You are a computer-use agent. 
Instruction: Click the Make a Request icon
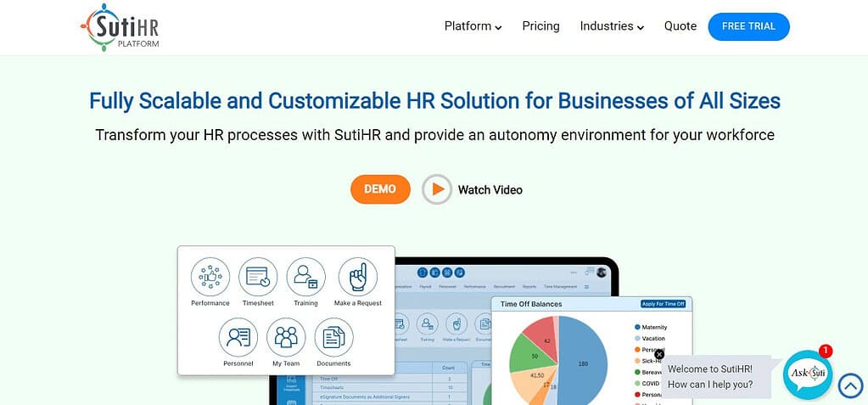click(x=357, y=277)
